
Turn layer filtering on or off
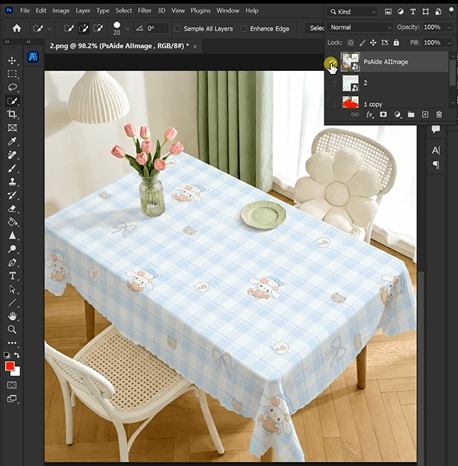[451, 11]
